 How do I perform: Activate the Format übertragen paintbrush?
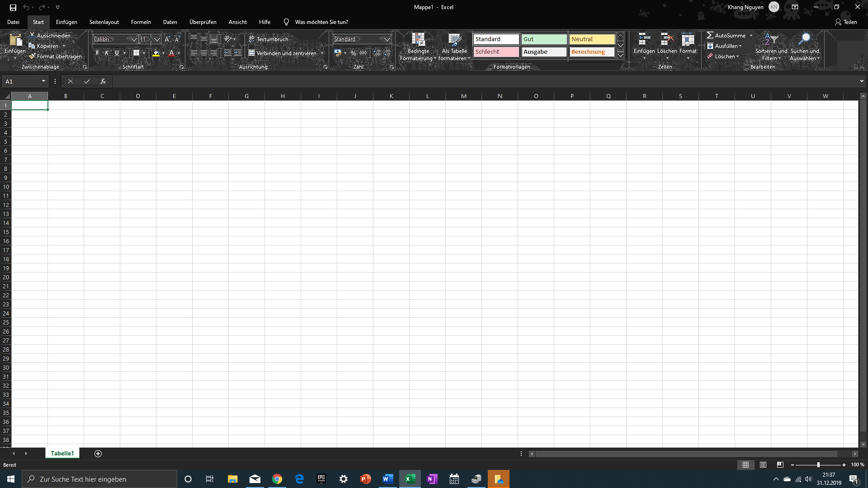pyautogui.click(x=32, y=56)
